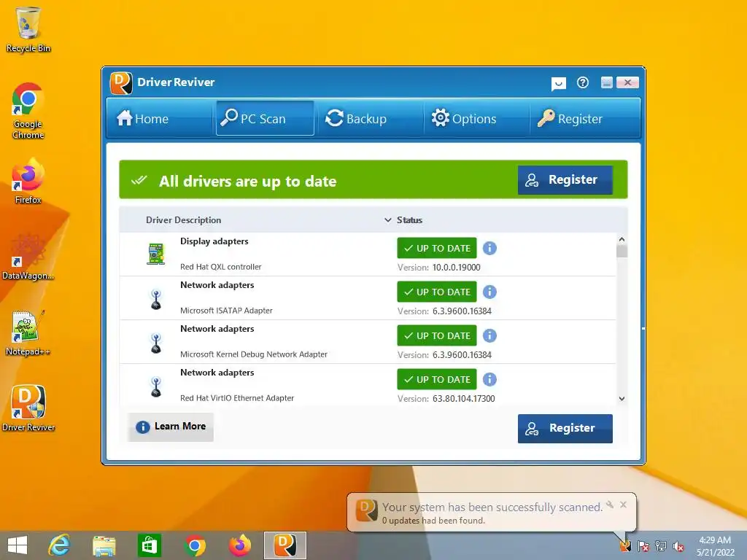Click the driver list scroll up arrow
The width and height of the screenshot is (747, 560).
[622, 239]
